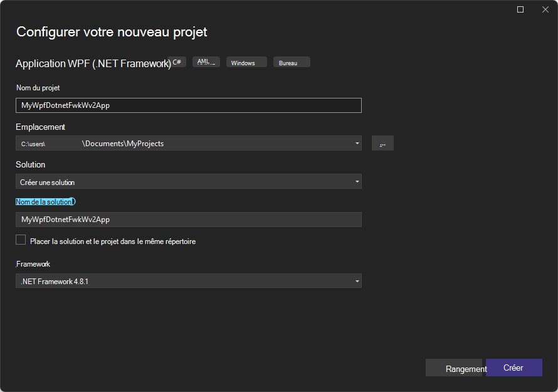Image resolution: width=558 pixels, height=392 pixels.
Task: Select the Windows platform tag
Action: [x=246, y=61]
